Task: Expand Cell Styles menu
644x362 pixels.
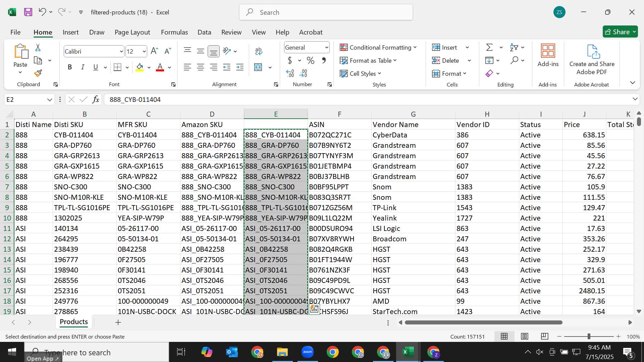Action: (361, 73)
